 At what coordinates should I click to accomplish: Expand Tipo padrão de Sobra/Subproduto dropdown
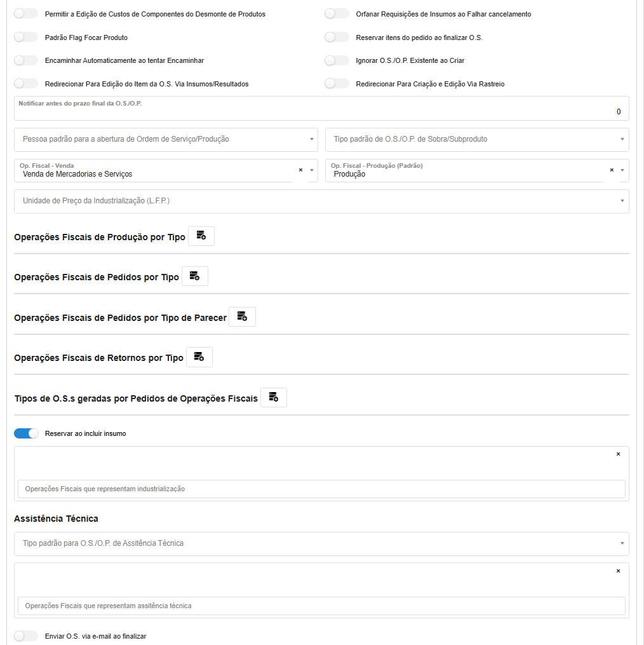[476, 139]
